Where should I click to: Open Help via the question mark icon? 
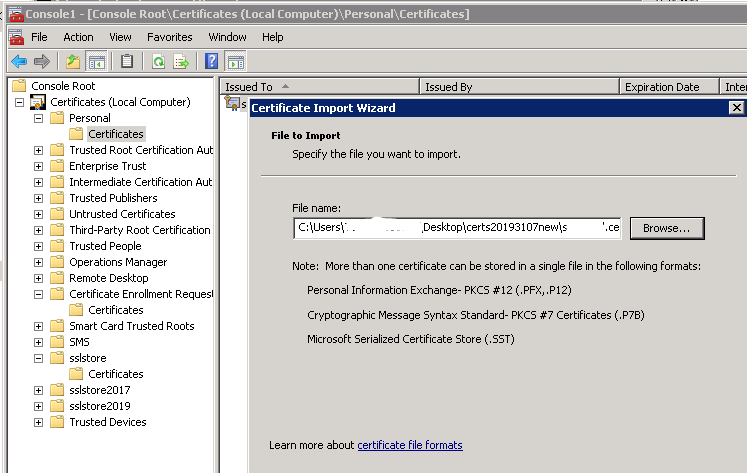pyautogui.click(x=212, y=62)
